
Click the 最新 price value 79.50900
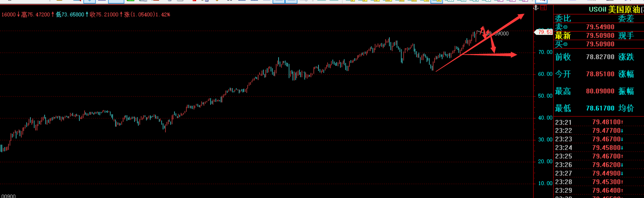[600, 36]
